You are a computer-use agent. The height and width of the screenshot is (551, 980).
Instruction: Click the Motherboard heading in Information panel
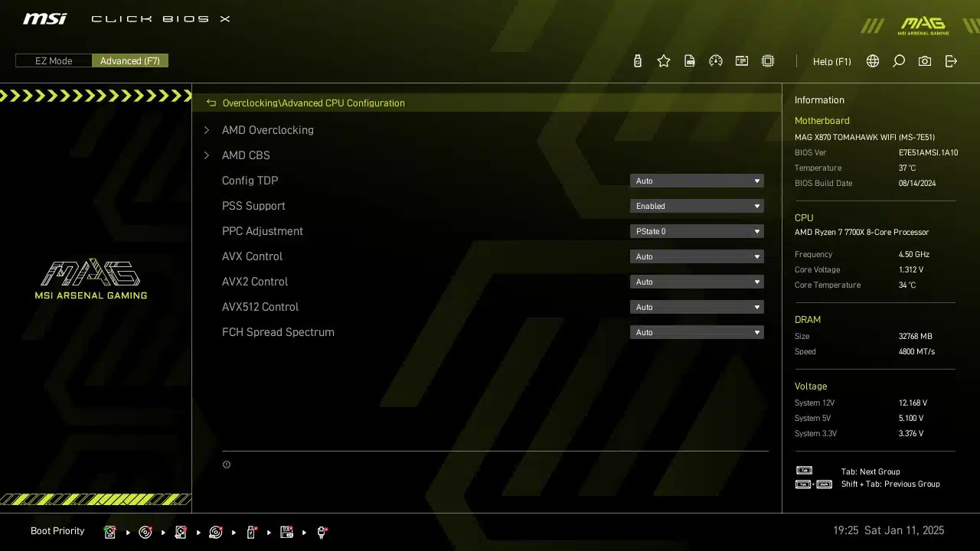coord(822,121)
